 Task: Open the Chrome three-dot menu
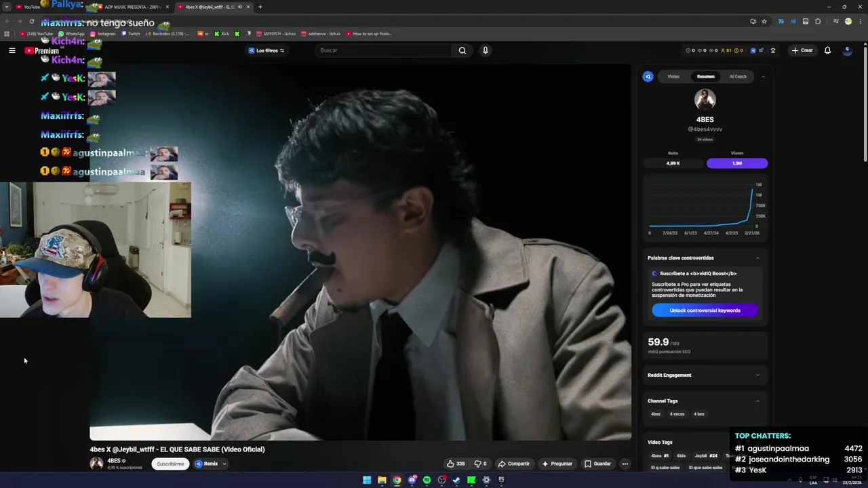coord(860,21)
